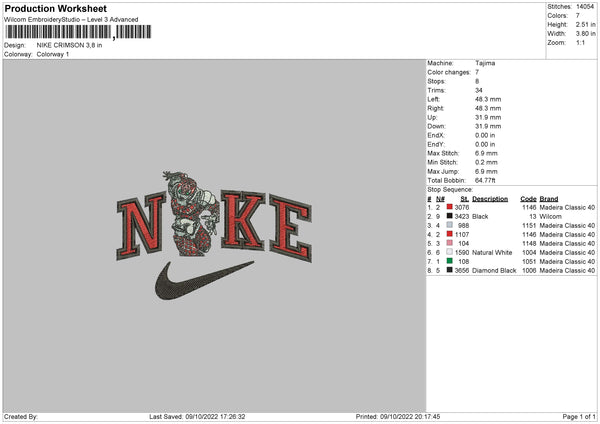
Task: Click the green swatch in row 7
Action: click(x=450, y=261)
